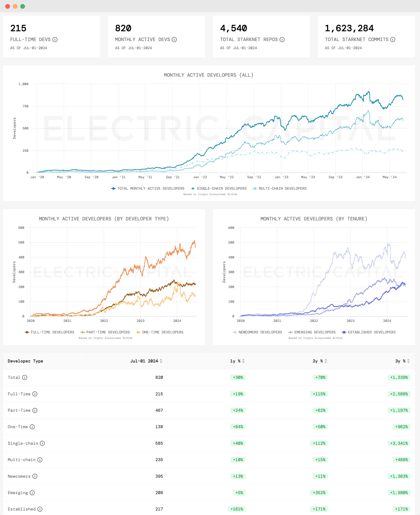This screenshot has height=515, width=420.
Task: Open the Newcomers row info tooltip
Action: [x=35, y=476]
